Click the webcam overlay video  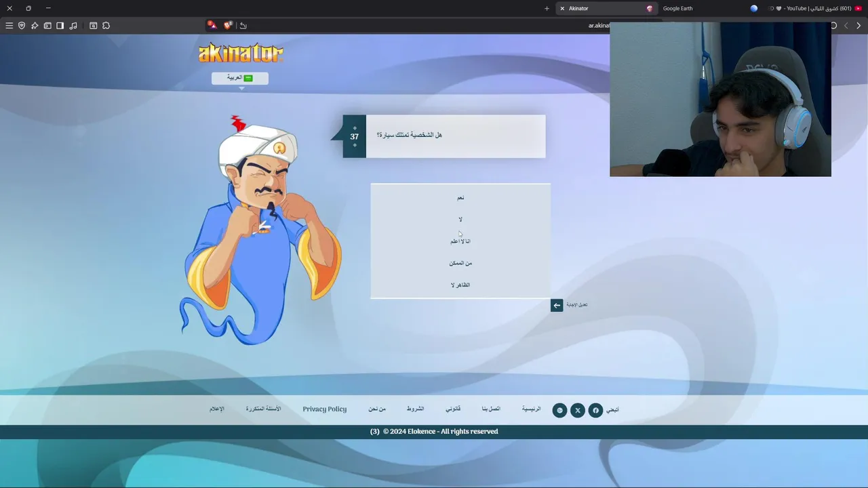pos(720,100)
